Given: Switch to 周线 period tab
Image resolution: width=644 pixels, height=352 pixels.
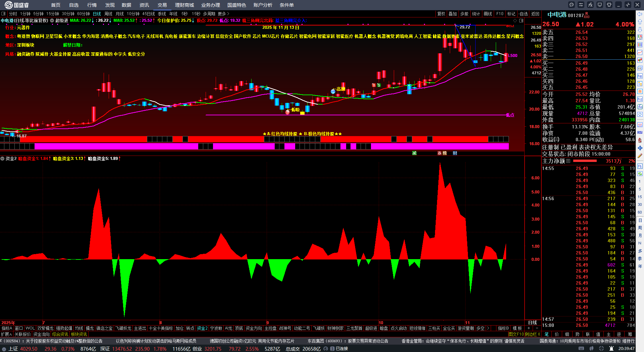Looking at the screenshot, I should (x=108, y=14).
